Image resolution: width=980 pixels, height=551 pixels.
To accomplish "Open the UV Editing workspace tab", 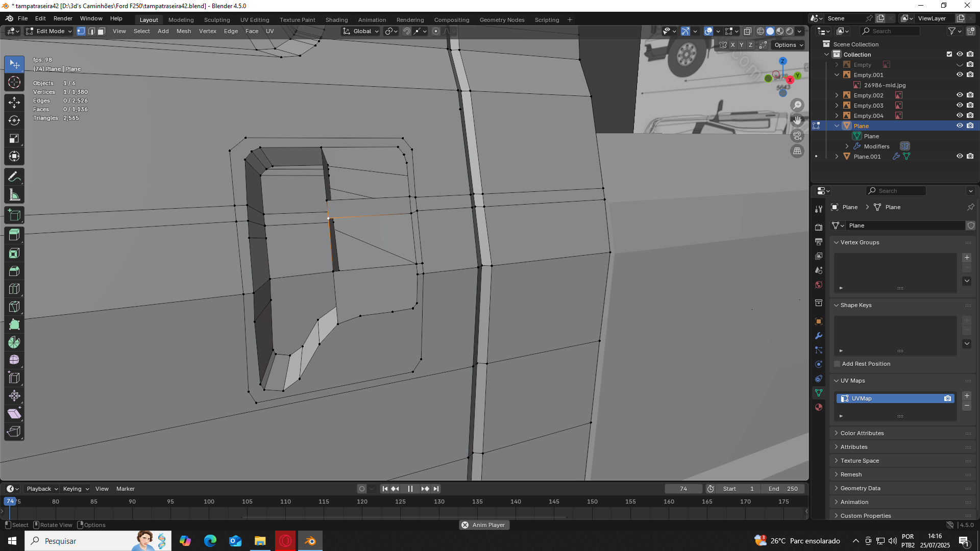I will pos(254,20).
